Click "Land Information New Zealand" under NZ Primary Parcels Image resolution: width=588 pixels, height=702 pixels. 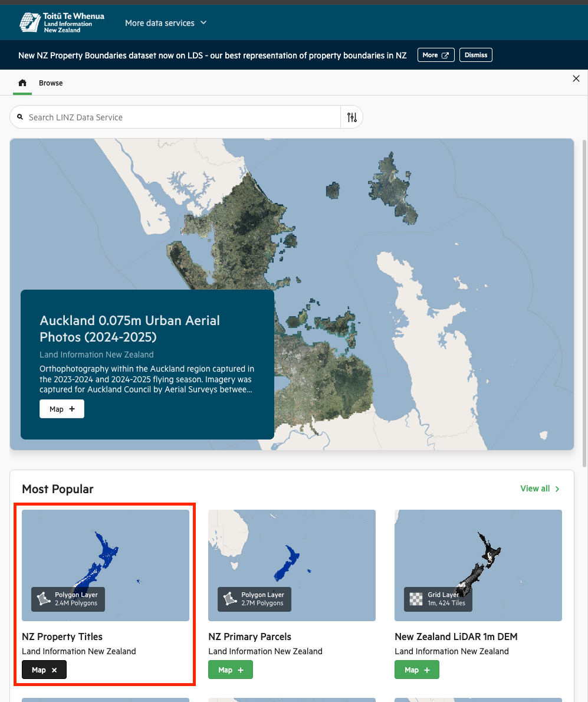click(x=265, y=651)
